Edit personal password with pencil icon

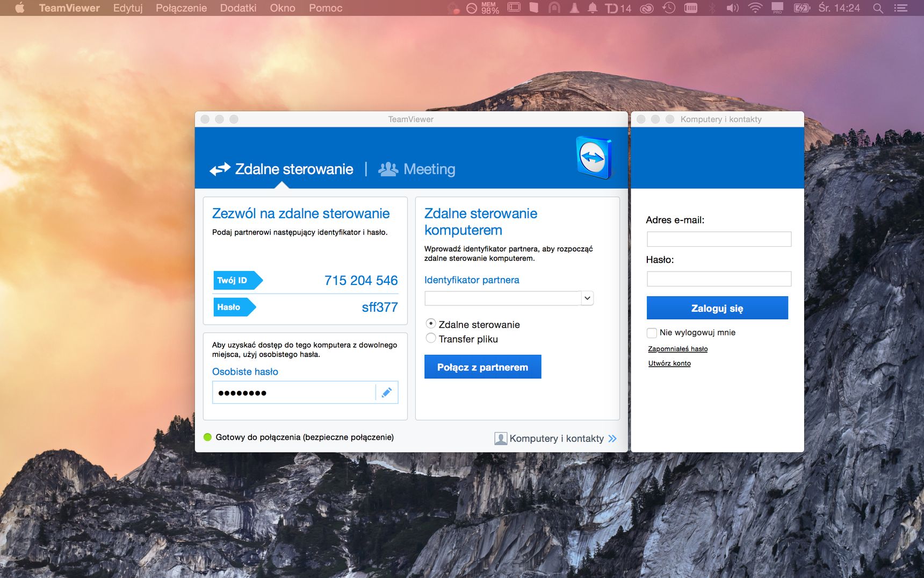(x=387, y=393)
